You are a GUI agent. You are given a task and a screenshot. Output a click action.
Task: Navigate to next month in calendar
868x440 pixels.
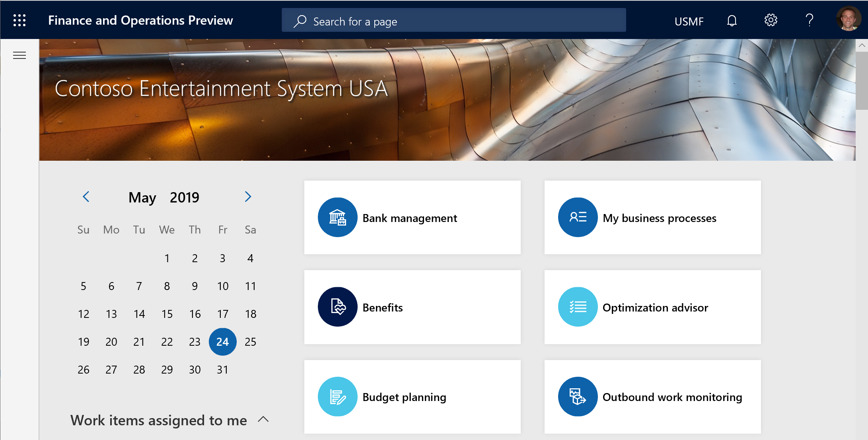pos(247,198)
